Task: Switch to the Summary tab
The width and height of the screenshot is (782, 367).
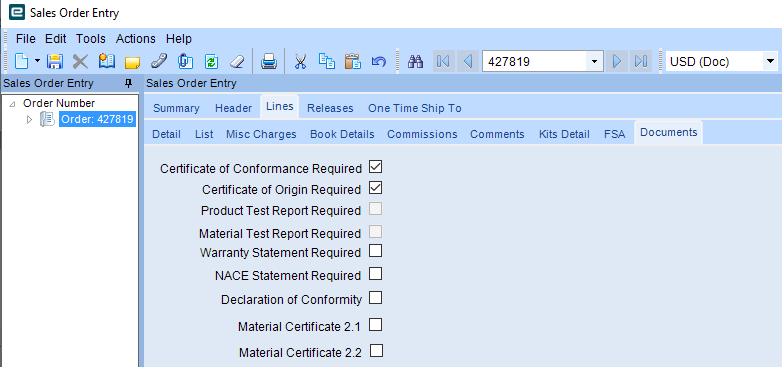Action: pos(176,108)
